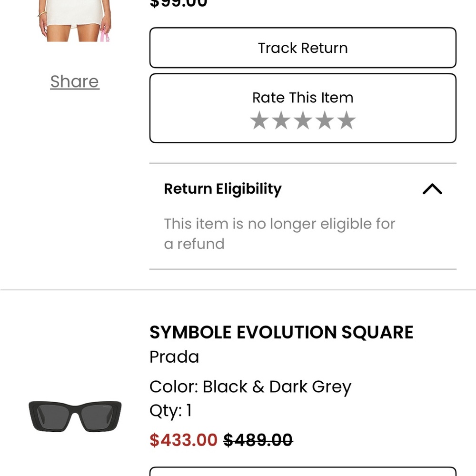Rate the dress one star
Screen dimensions: 476x476
pyautogui.click(x=260, y=120)
